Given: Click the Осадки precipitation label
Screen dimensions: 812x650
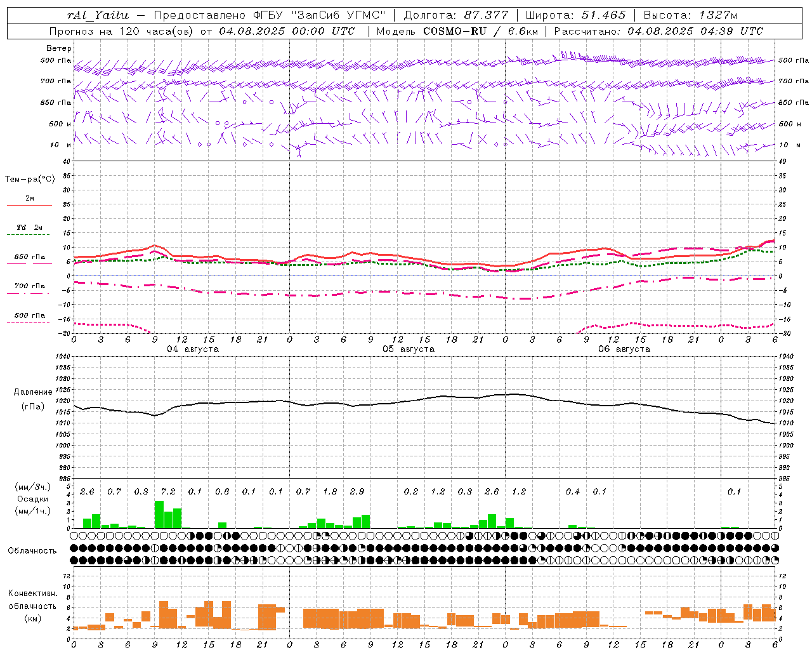Looking at the screenshot, I should click(x=32, y=499).
